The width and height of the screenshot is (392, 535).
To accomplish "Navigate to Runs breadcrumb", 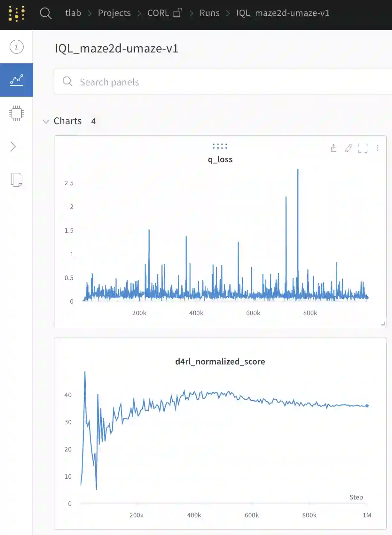I will [209, 13].
